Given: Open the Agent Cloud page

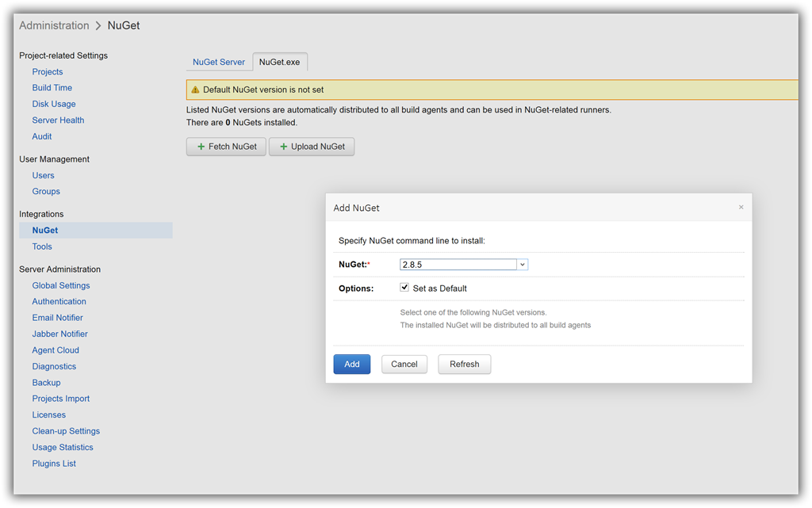Looking at the screenshot, I should 56,350.
